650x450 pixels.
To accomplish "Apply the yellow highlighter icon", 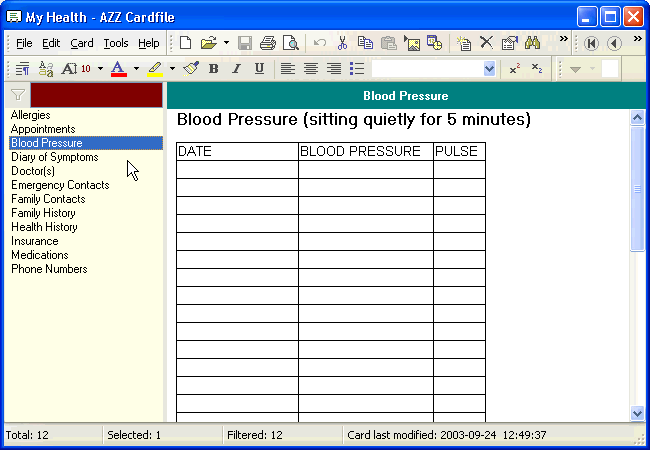I will click(x=155, y=68).
